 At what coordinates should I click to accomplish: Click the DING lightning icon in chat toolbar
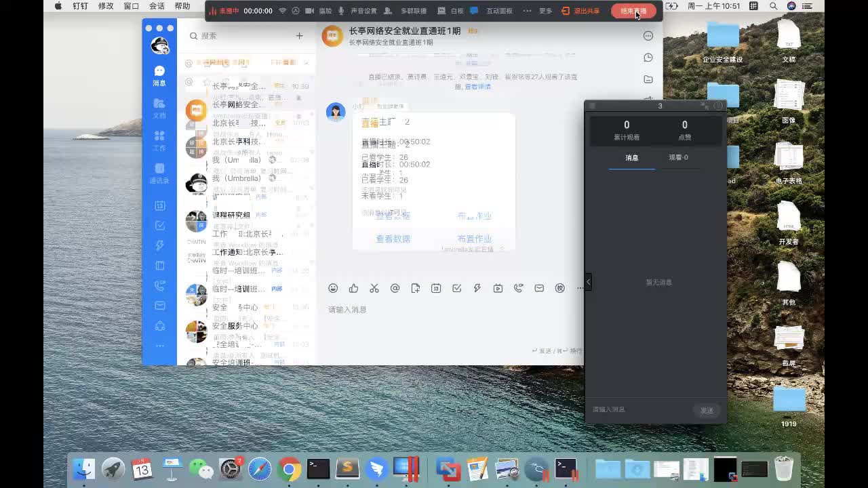coord(477,288)
